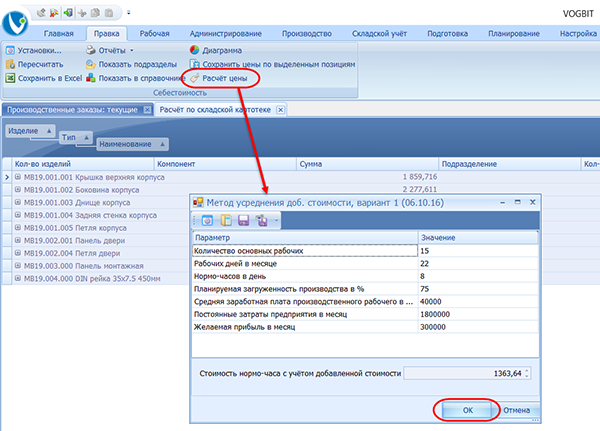Open the Производство ribbon tab
The image size is (600, 431).
(307, 34)
